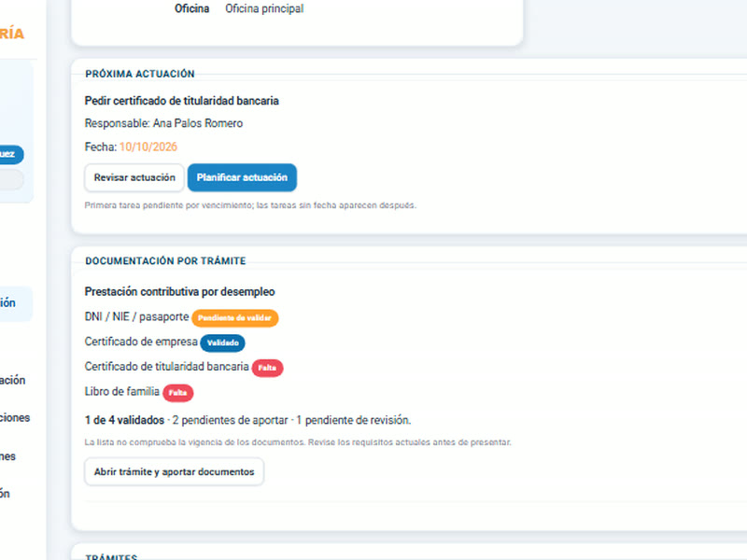Viewport: 747px width, 560px height.
Task: Click the highlighted sidebar item ending in 'ión'
Action: tap(14, 303)
